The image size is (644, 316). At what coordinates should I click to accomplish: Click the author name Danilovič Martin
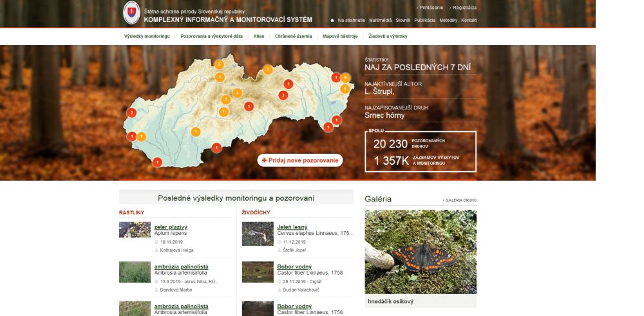(x=176, y=290)
